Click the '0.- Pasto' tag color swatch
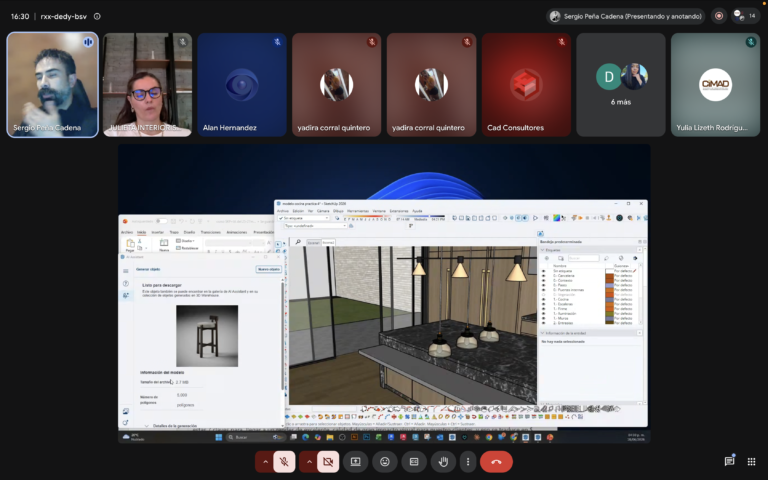Image resolution: width=768 pixels, height=480 pixels. pos(609,285)
